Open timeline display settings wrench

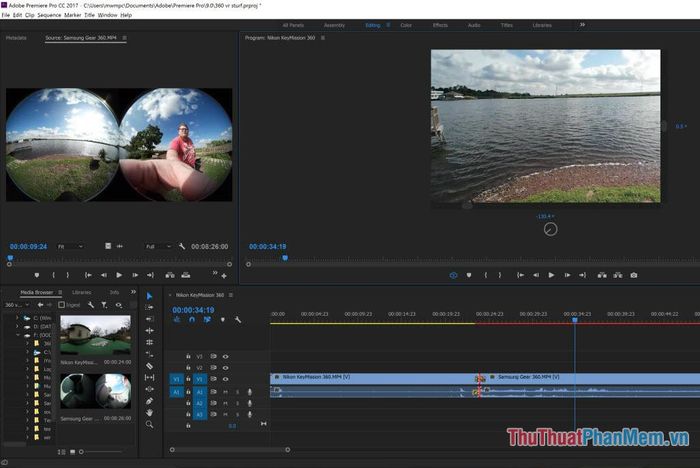[x=238, y=320]
